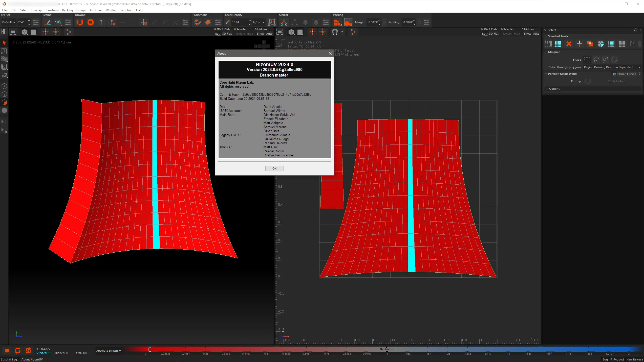The image size is (644, 362).
Task: Click the magnet snap icon in UV view
Action: click(335, 32)
